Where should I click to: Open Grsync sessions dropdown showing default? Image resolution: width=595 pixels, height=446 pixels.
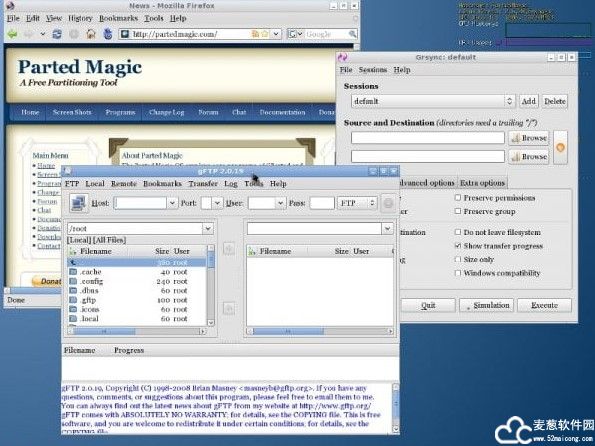(433, 101)
